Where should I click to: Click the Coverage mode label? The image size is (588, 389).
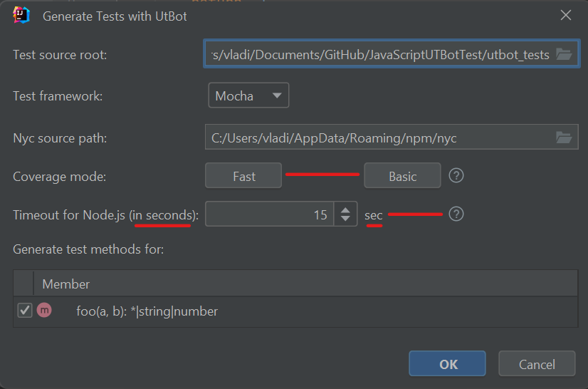pyautogui.click(x=60, y=177)
